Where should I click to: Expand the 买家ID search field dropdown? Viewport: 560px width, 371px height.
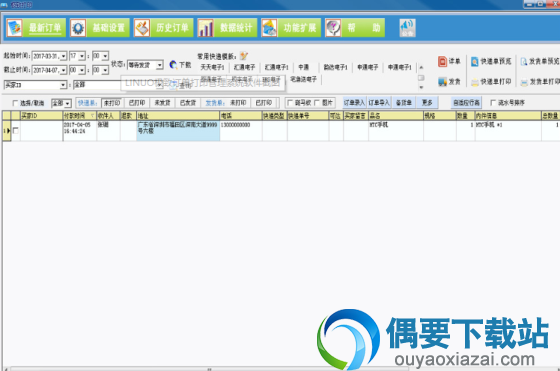(63, 85)
